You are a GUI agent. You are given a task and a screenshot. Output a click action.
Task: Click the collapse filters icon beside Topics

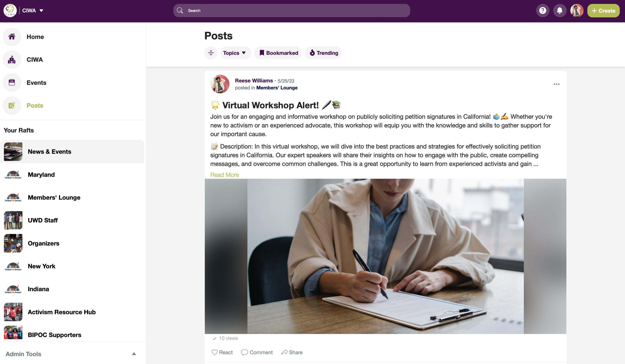point(211,53)
